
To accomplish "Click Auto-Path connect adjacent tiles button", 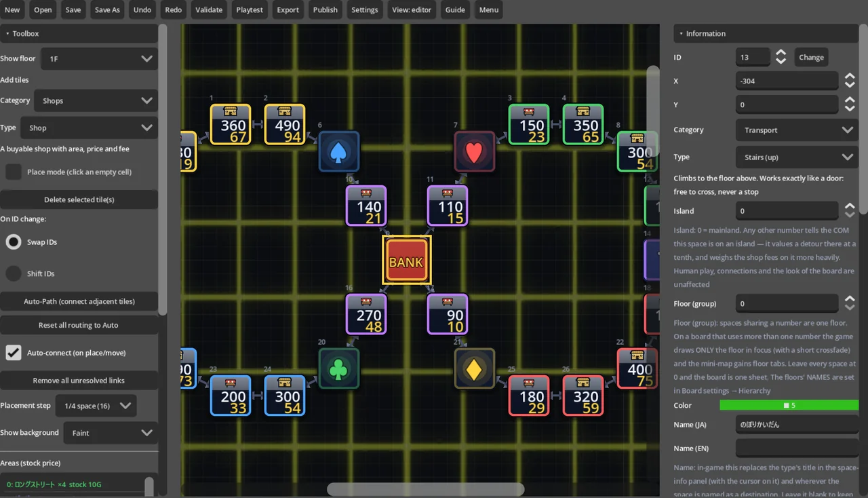I will click(79, 301).
